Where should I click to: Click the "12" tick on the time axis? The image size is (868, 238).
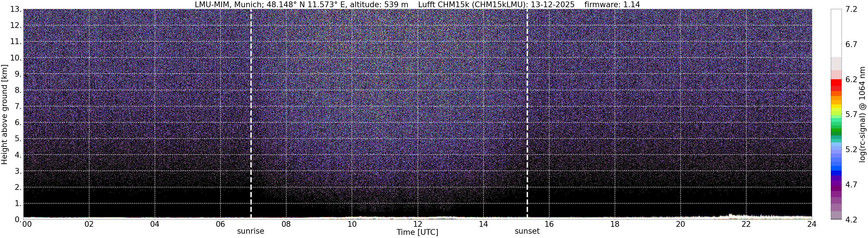pyautogui.click(x=417, y=224)
